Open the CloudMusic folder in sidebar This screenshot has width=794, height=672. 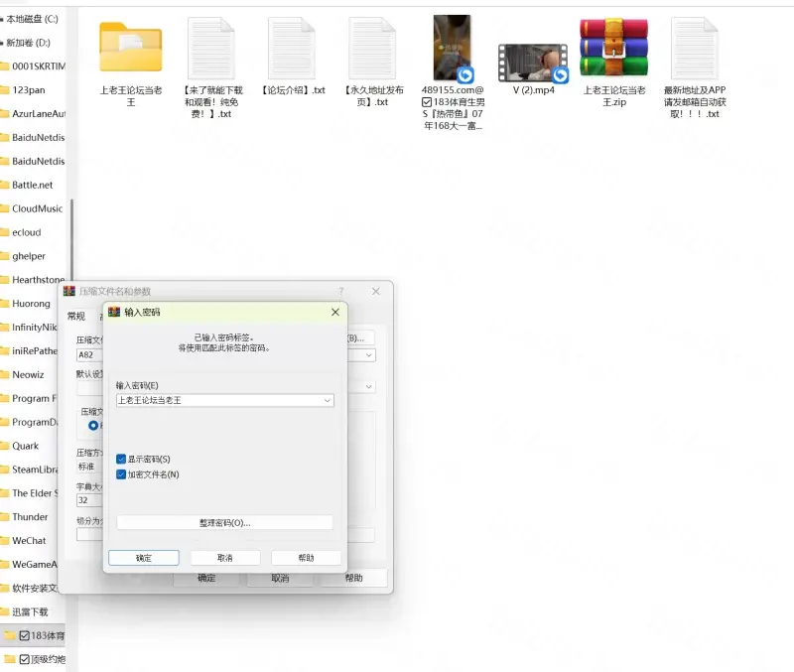[37, 208]
